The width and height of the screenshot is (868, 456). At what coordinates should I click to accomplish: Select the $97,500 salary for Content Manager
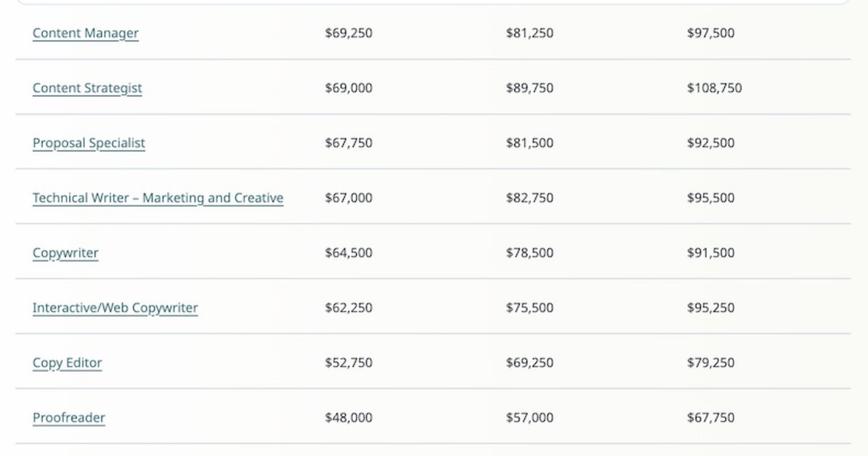pyautogui.click(x=710, y=33)
